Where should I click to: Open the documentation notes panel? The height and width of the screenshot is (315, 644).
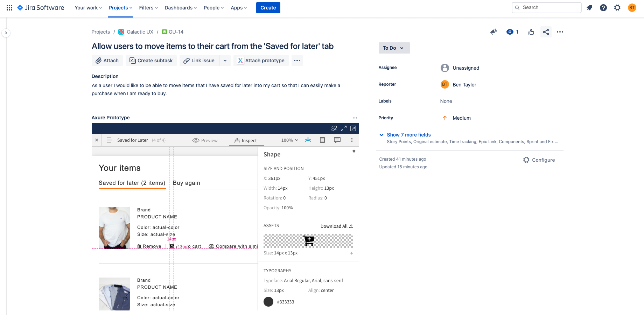tap(322, 140)
